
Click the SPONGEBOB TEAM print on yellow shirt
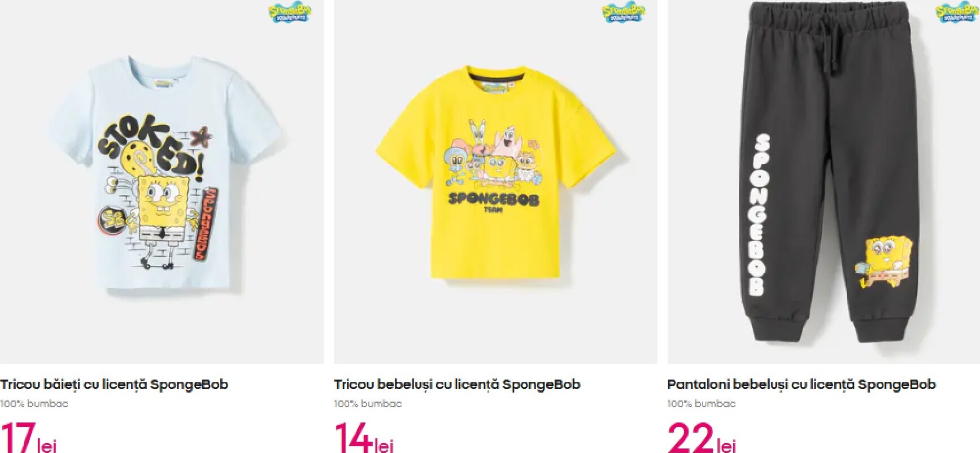494,202
